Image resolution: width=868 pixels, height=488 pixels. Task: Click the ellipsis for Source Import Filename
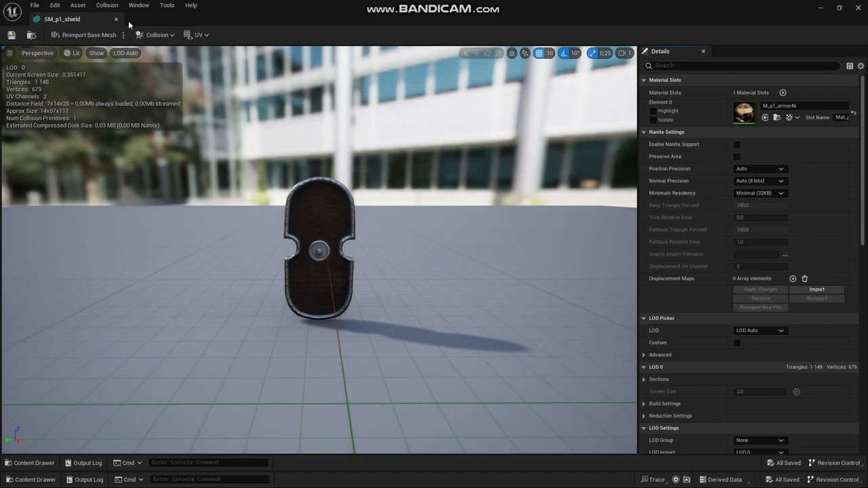point(785,254)
